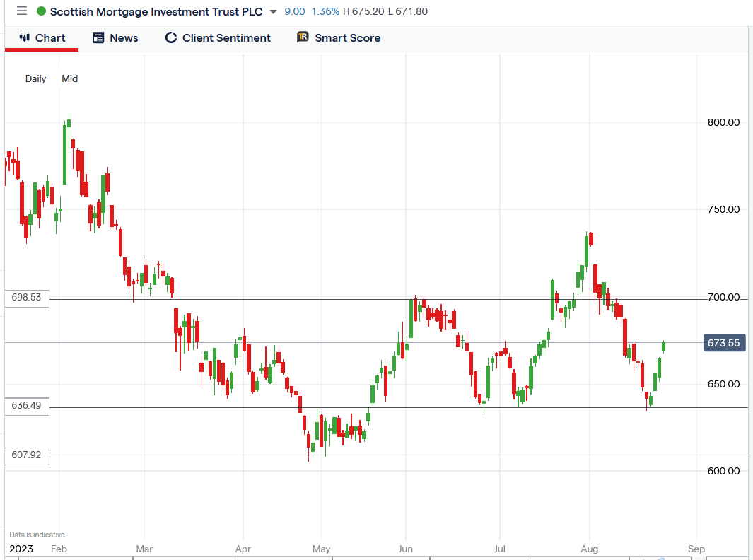This screenshot has width=753, height=560.
Task: Click the May date axis label
Action: 321,549
